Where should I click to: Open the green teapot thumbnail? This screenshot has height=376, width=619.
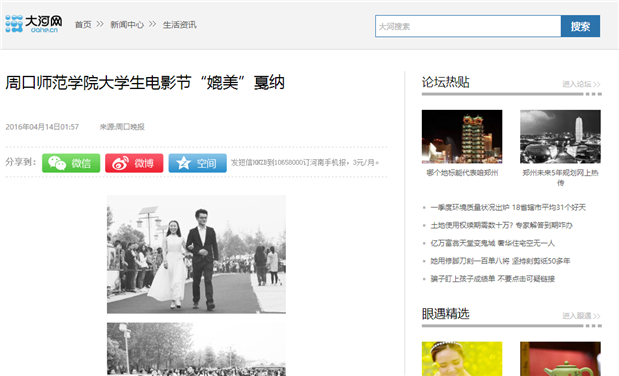pyautogui.click(x=560, y=359)
